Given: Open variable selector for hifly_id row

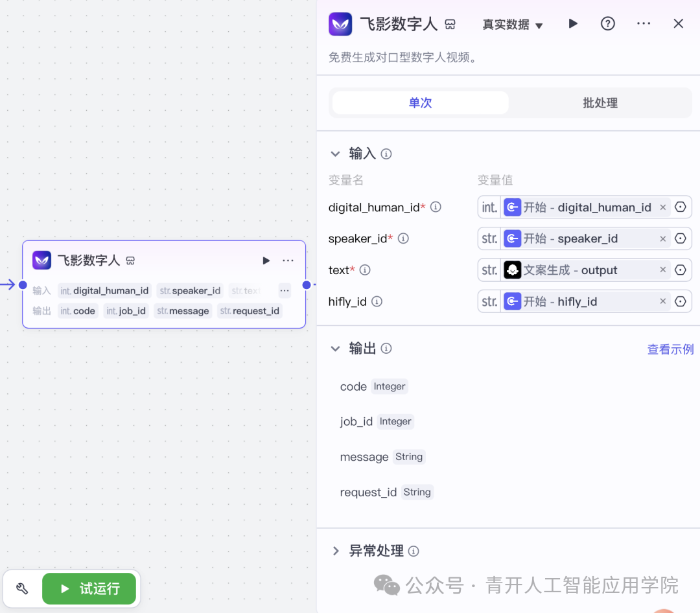Looking at the screenshot, I should (x=681, y=302).
